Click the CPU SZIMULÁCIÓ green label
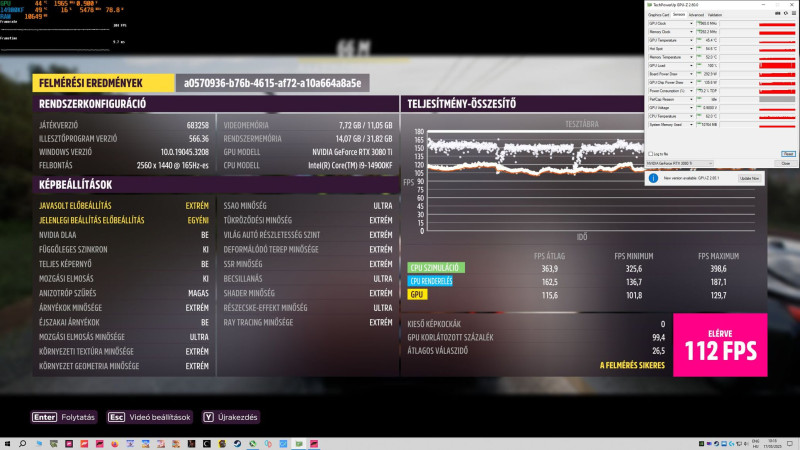 [436, 268]
